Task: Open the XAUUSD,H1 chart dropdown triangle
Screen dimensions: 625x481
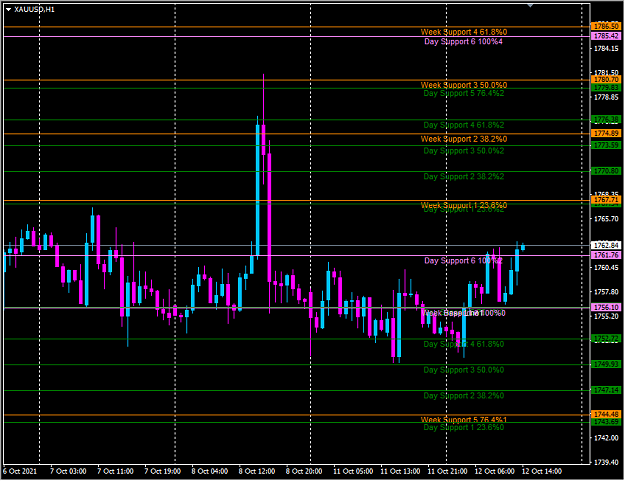Action: click(x=8, y=10)
